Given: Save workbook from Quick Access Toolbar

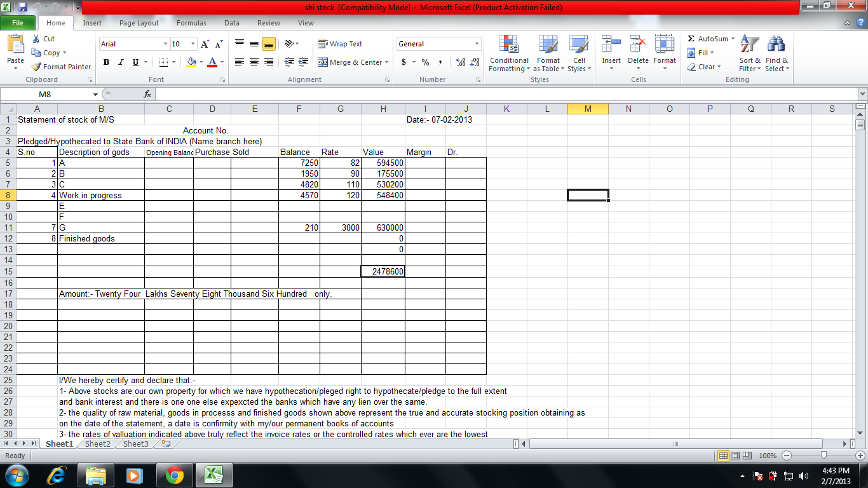Looking at the screenshot, I should click(24, 8).
